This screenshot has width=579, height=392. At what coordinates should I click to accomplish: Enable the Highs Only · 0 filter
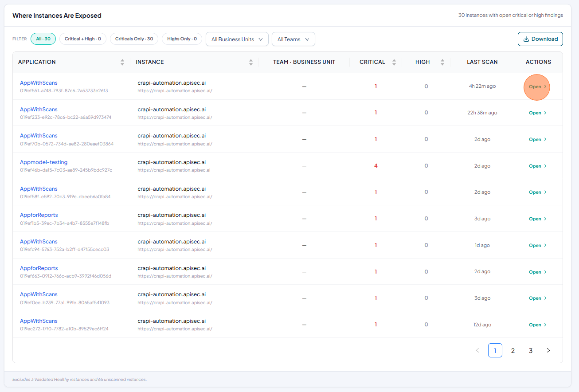[182, 39]
